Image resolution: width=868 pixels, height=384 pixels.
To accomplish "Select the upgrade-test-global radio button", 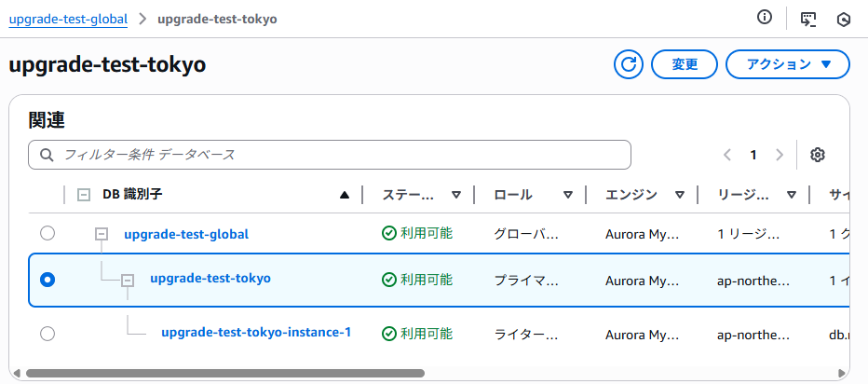I will (x=47, y=233).
